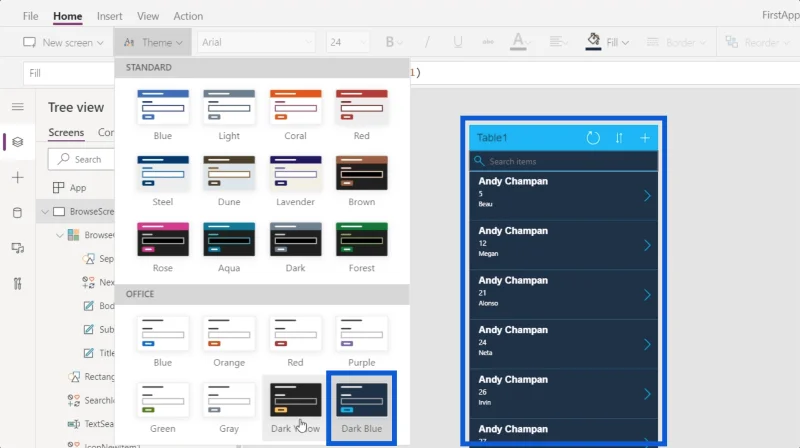The image size is (800, 448).
Task: Click the Search items field in app preview
Action: pyautogui.click(x=564, y=161)
